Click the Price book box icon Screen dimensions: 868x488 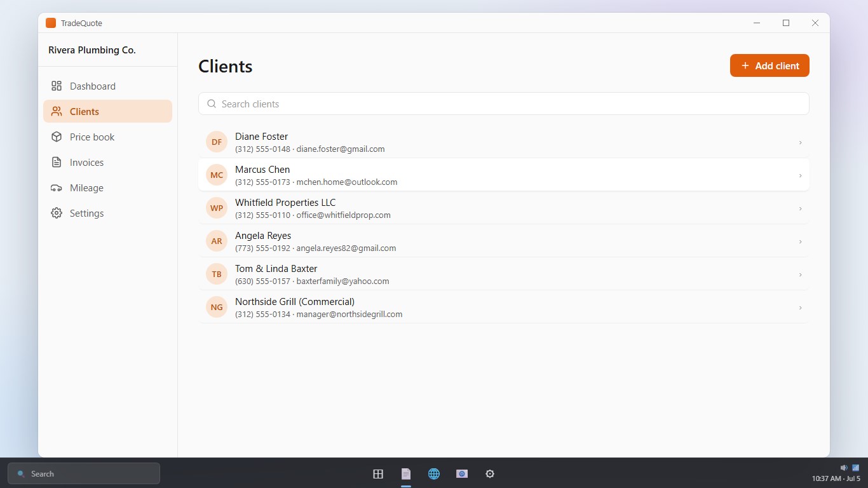pos(57,137)
